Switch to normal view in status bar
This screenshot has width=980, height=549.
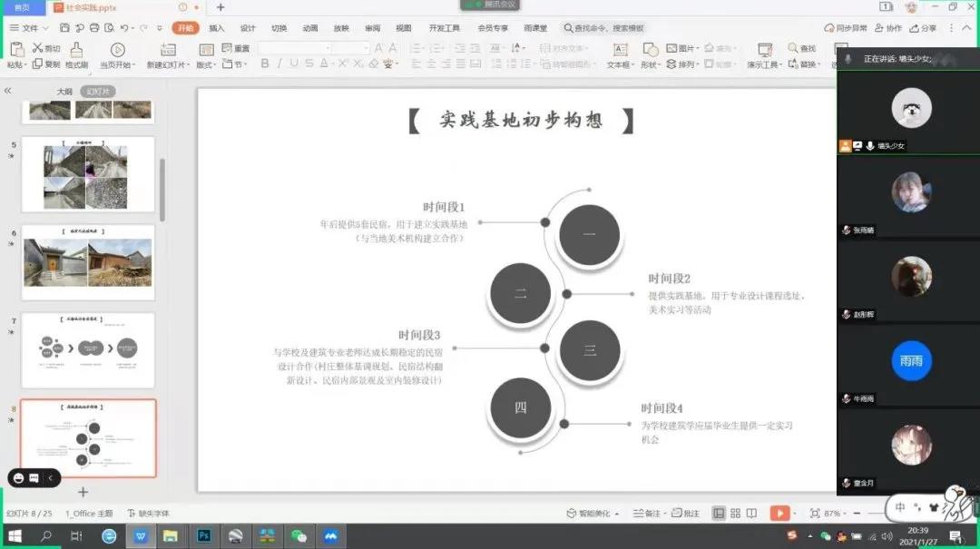point(719,514)
